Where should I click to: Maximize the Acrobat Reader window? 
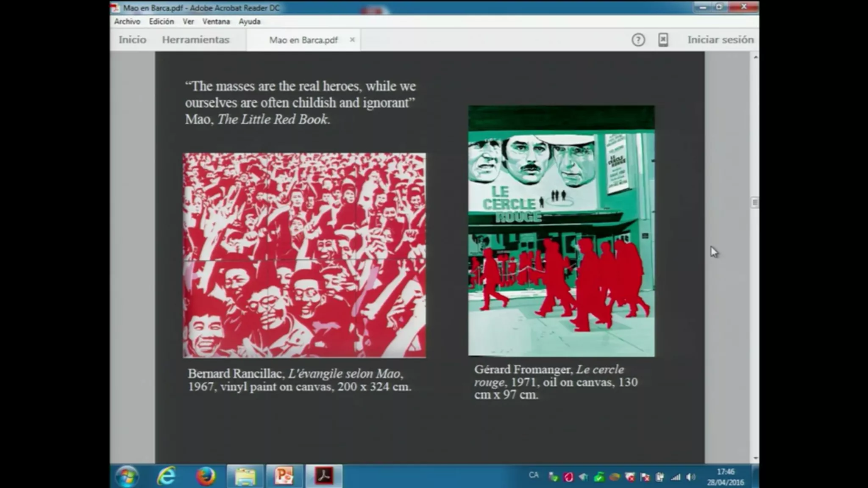[x=719, y=7]
